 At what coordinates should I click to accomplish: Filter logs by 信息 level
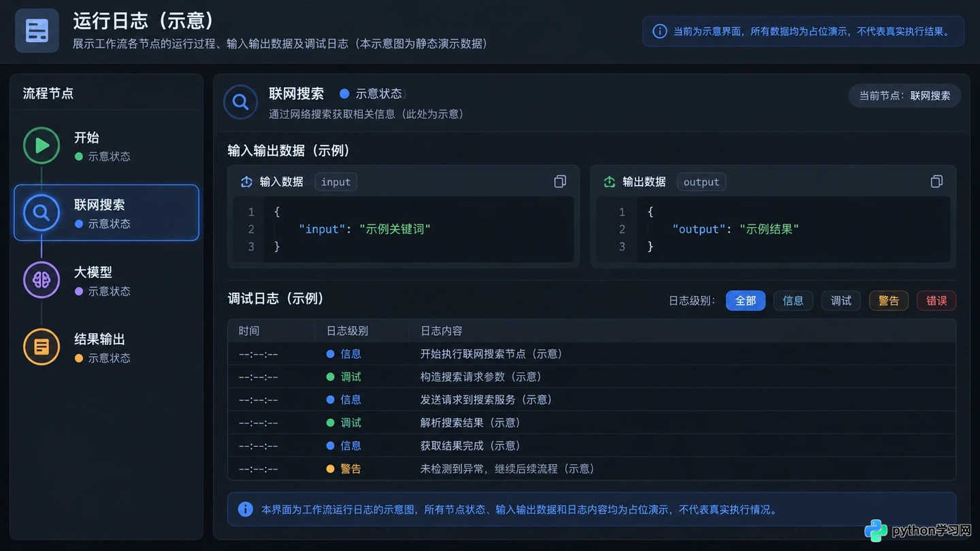(793, 301)
